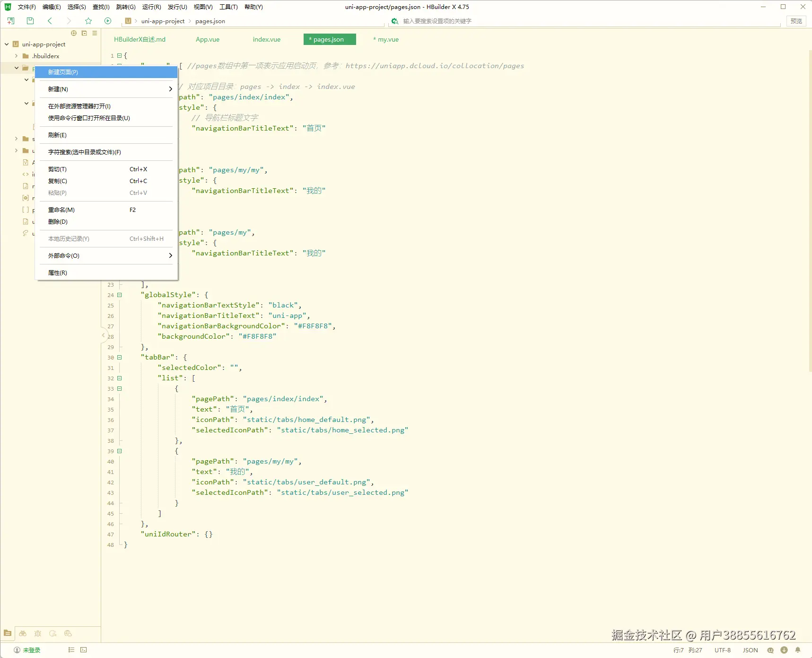Screen dimensions: 812x658
Task: Open the 工具(T) menu
Action: (228, 7)
